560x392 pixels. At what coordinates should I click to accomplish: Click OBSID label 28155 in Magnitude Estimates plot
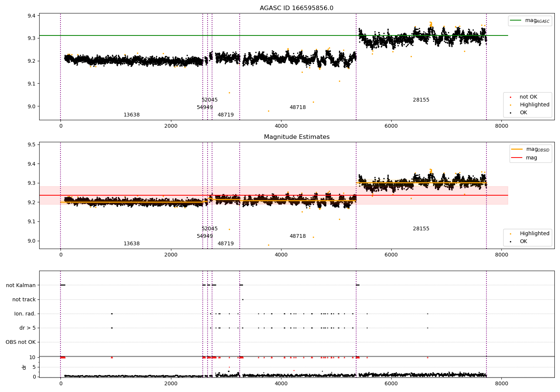click(421, 229)
